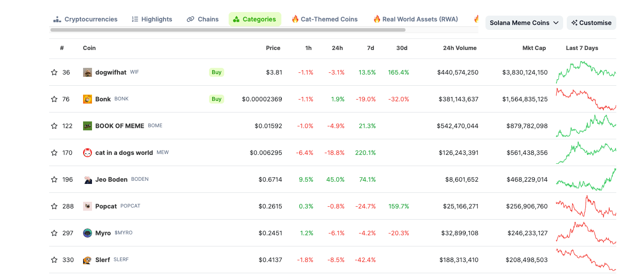Click the Popcat coin logo

pos(88,206)
